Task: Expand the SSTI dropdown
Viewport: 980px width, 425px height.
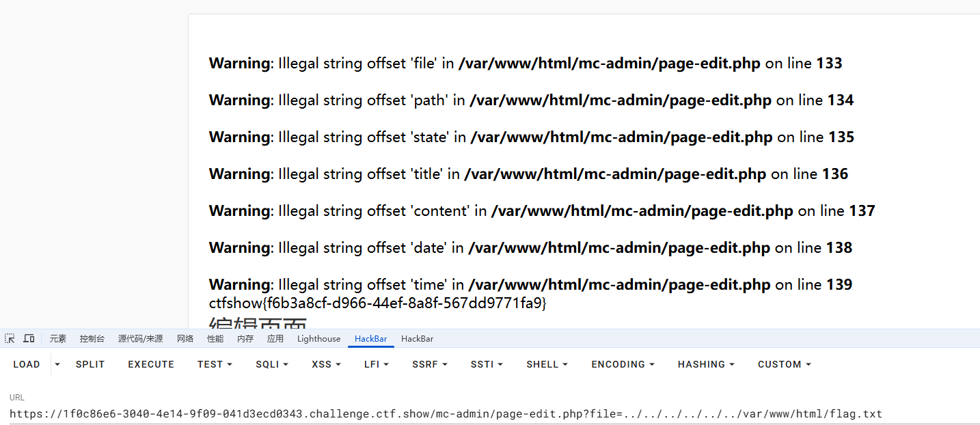Action: 487,365
